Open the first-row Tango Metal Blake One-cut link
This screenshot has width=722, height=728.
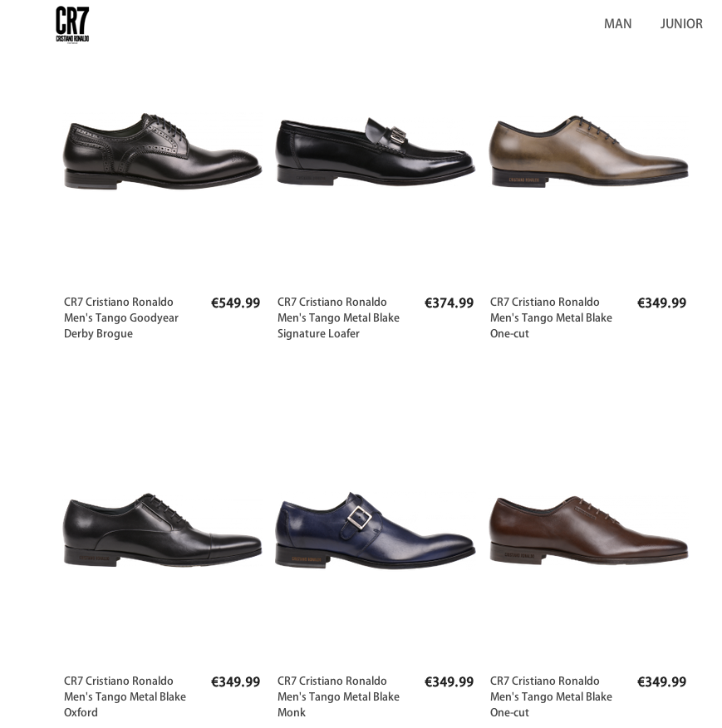click(x=551, y=318)
